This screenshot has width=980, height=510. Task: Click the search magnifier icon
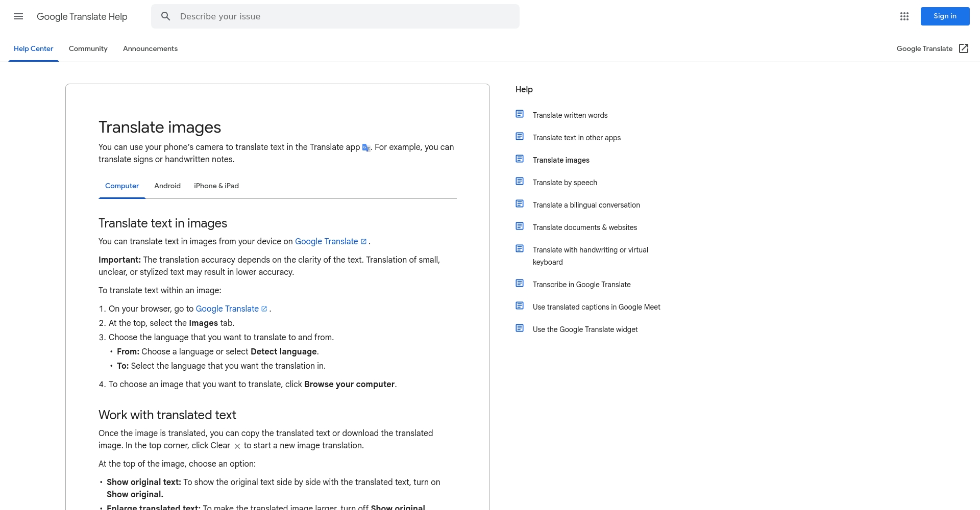pyautogui.click(x=166, y=16)
